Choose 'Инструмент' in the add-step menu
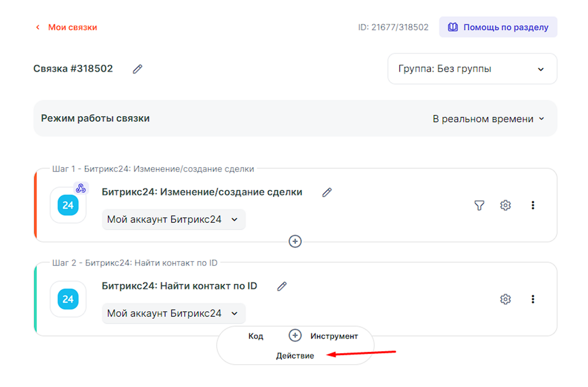The width and height of the screenshot is (588, 387). tap(334, 336)
